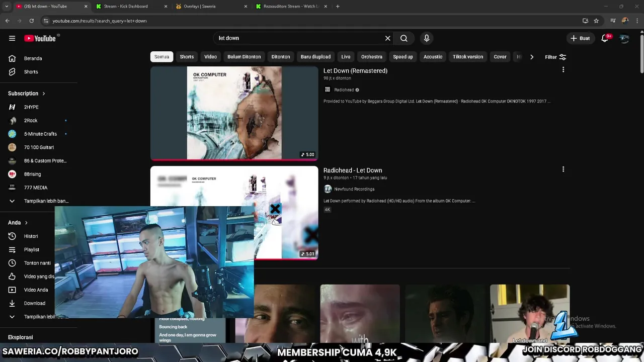Open the YouTube hamburger guide menu
Image resolution: width=644 pixels, height=362 pixels.
[x=12, y=38]
